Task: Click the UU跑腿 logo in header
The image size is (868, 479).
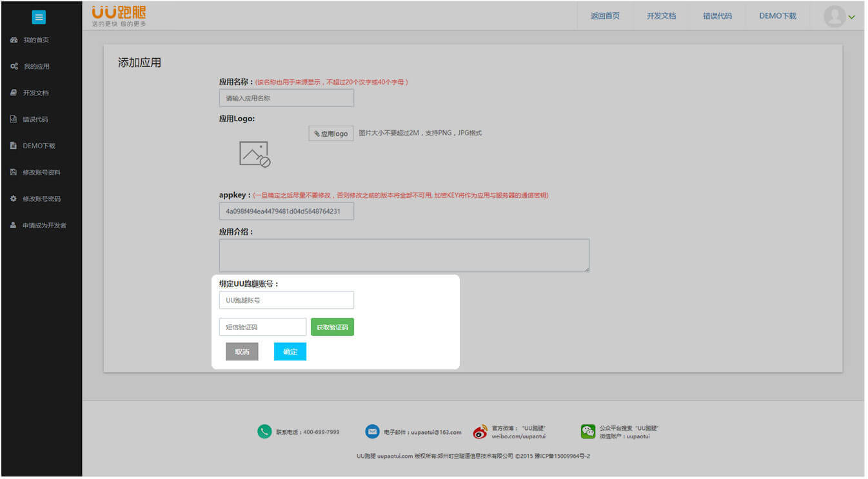Action: coord(119,17)
